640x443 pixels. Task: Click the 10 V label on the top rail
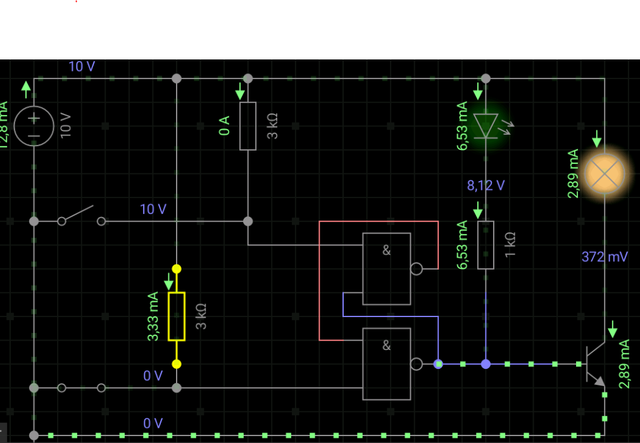[x=82, y=67]
